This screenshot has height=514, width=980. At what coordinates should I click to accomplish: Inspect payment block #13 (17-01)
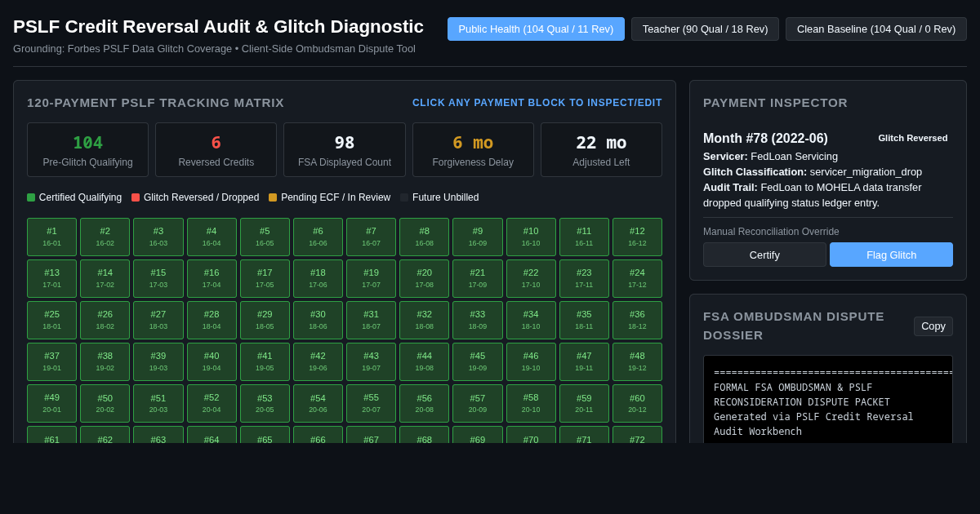coord(51,278)
